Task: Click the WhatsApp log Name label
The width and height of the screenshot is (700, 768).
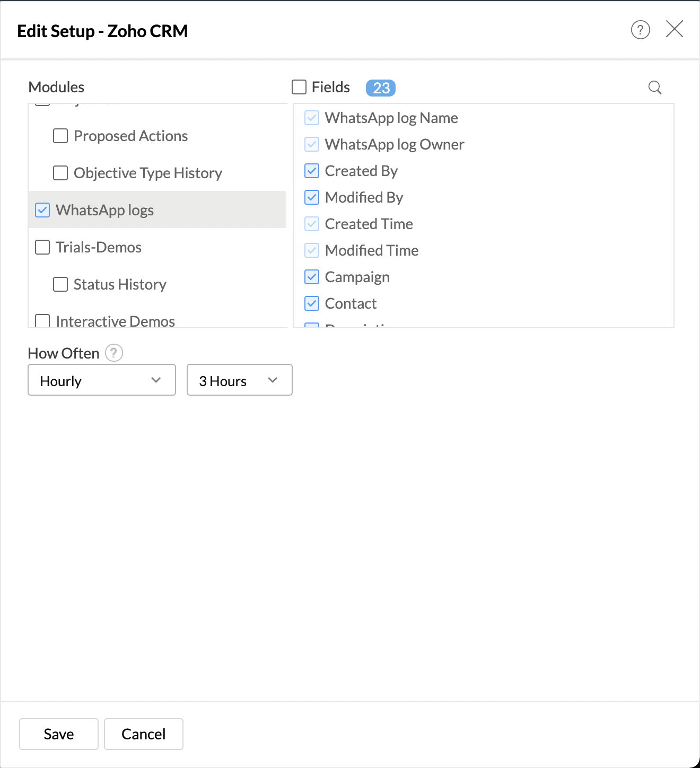Action: (391, 118)
